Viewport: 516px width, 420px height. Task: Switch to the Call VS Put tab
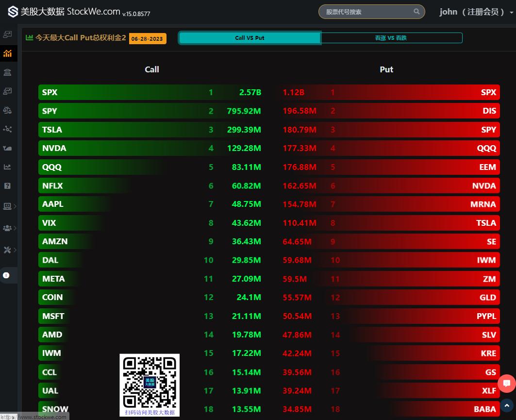(x=250, y=38)
